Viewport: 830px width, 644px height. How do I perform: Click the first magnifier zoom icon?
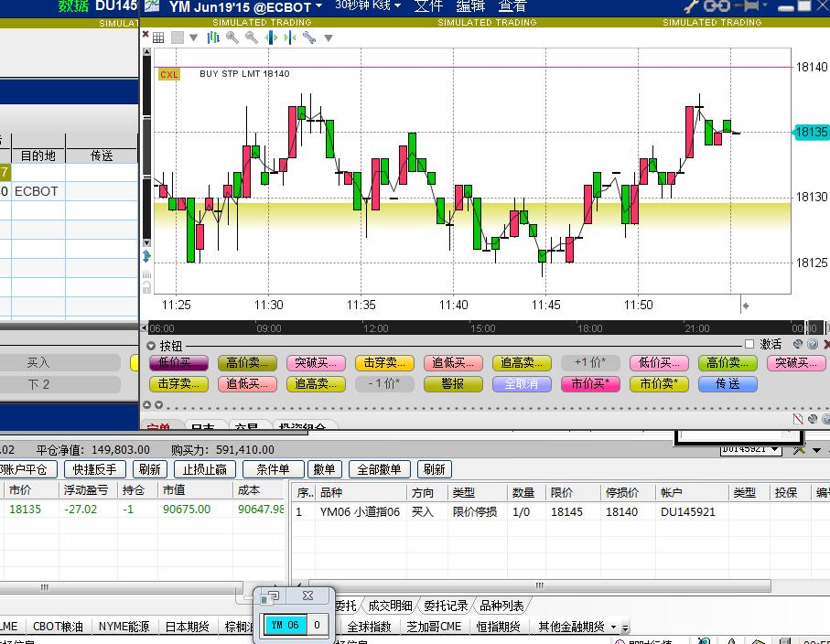pos(232,38)
